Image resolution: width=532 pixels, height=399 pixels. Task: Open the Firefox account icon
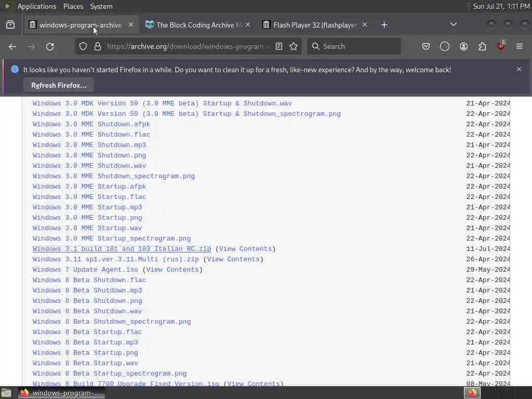(x=464, y=46)
